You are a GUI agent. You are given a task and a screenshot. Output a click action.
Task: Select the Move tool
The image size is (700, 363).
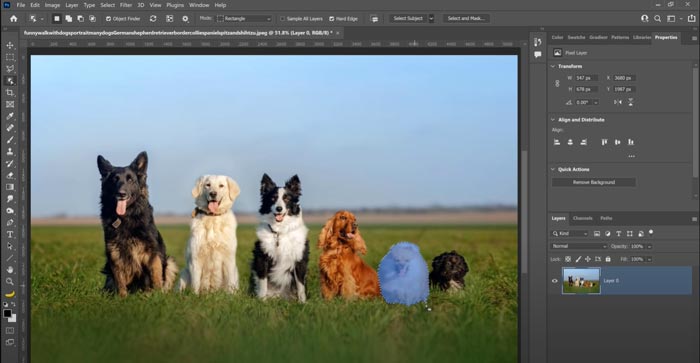pyautogui.click(x=10, y=46)
